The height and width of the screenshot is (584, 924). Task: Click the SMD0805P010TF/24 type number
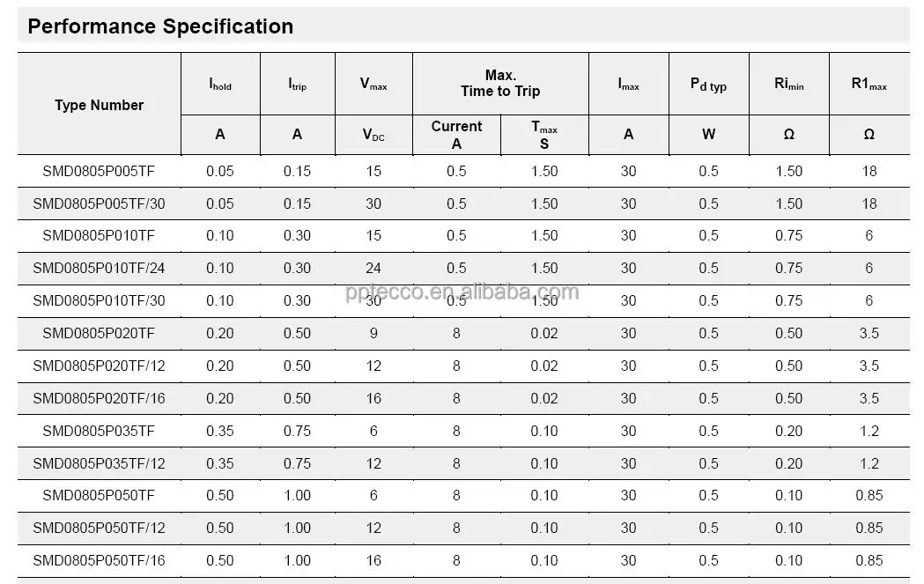coord(99,268)
